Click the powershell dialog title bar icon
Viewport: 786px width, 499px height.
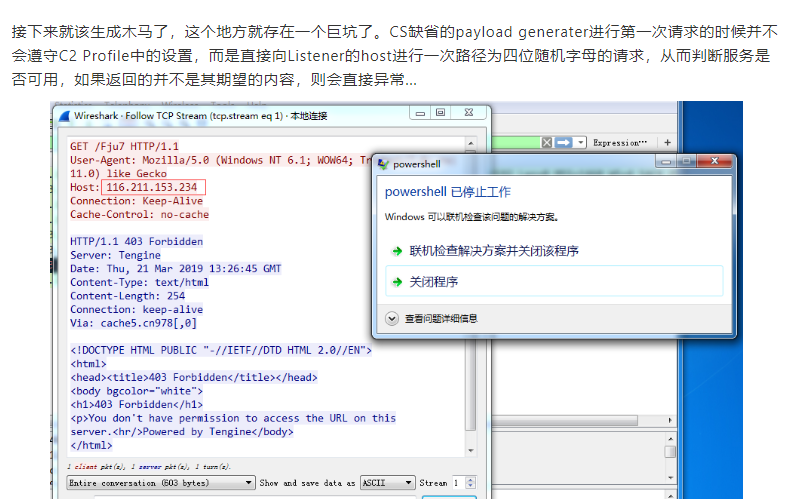coord(383,164)
